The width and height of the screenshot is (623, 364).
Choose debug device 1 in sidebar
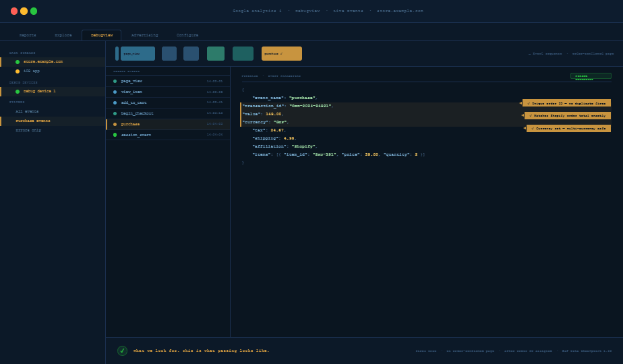[x=53, y=92]
